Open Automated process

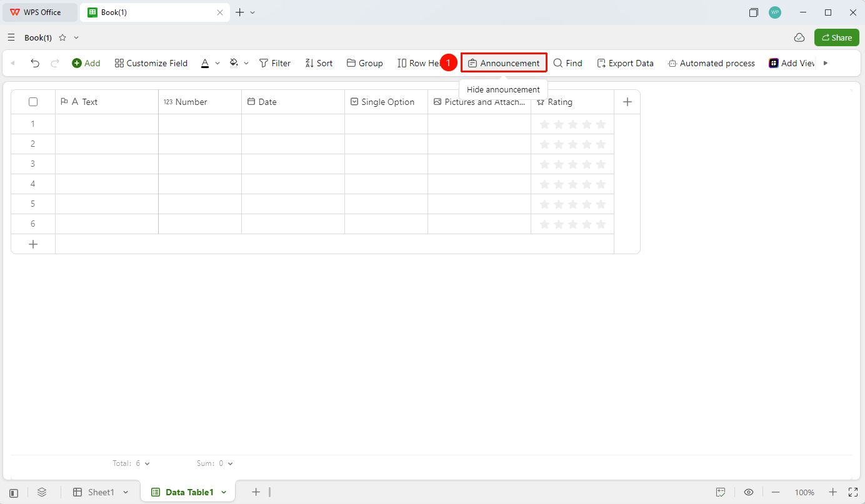coord(711,63)
